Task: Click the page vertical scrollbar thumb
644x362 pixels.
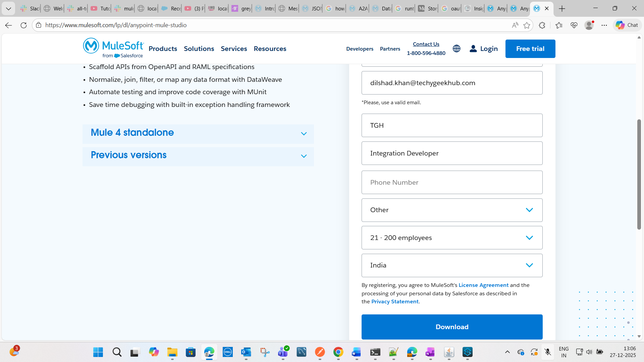Action: coord(639,174)
